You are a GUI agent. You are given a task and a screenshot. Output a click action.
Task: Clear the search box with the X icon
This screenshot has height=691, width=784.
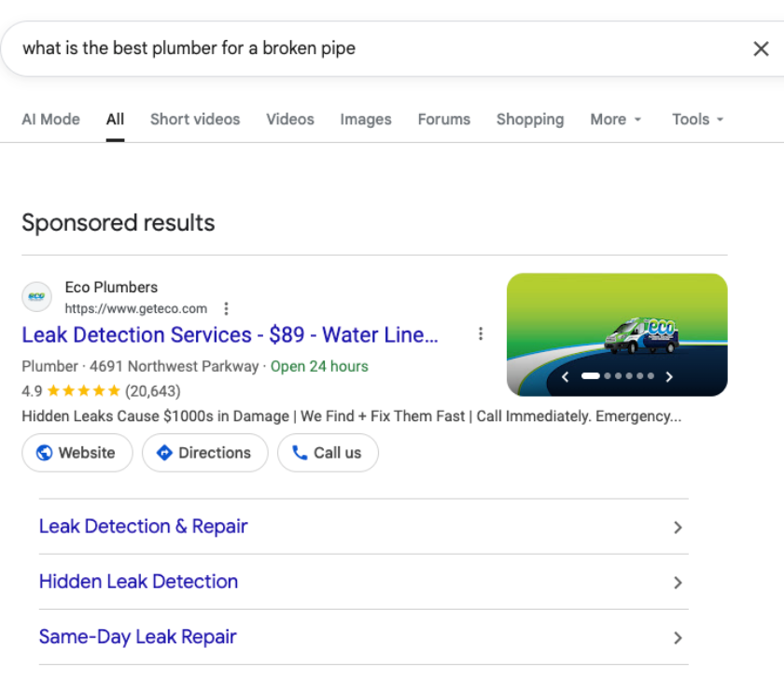761,49
